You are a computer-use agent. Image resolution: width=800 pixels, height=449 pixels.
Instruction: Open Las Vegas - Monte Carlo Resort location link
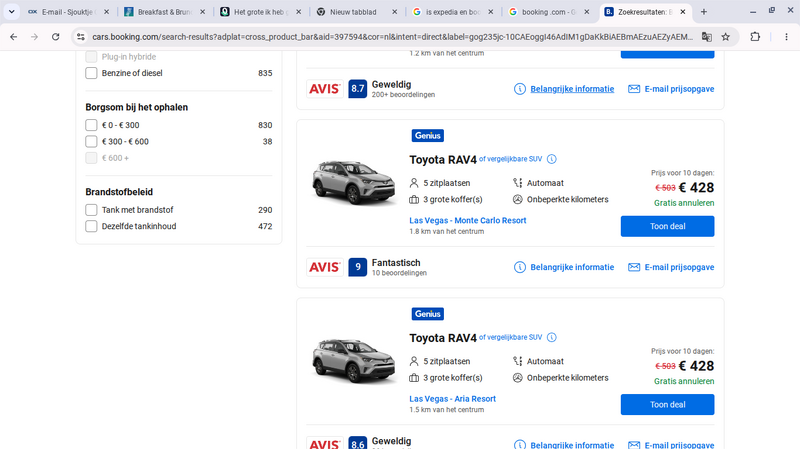(x=467, y=220)
